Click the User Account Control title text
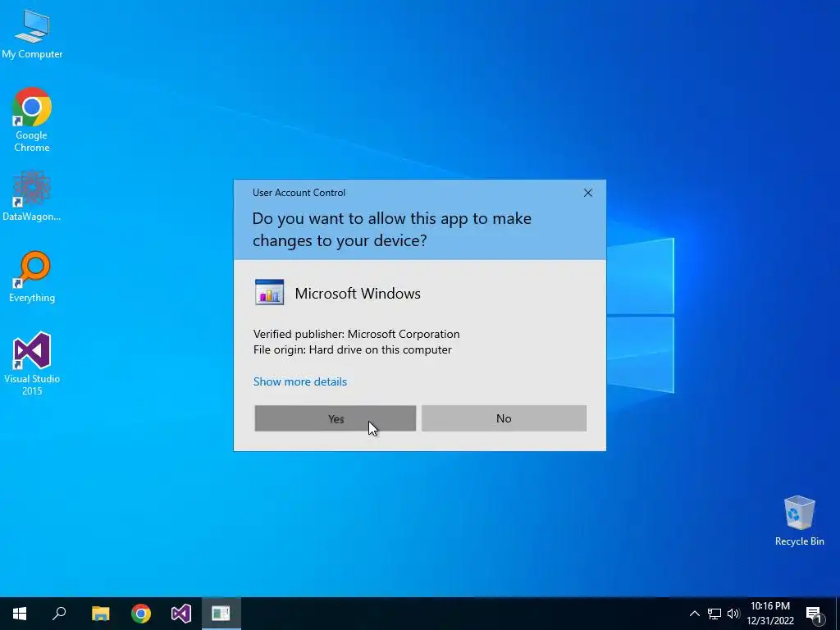Screen dimensions: 840x630 299,192
